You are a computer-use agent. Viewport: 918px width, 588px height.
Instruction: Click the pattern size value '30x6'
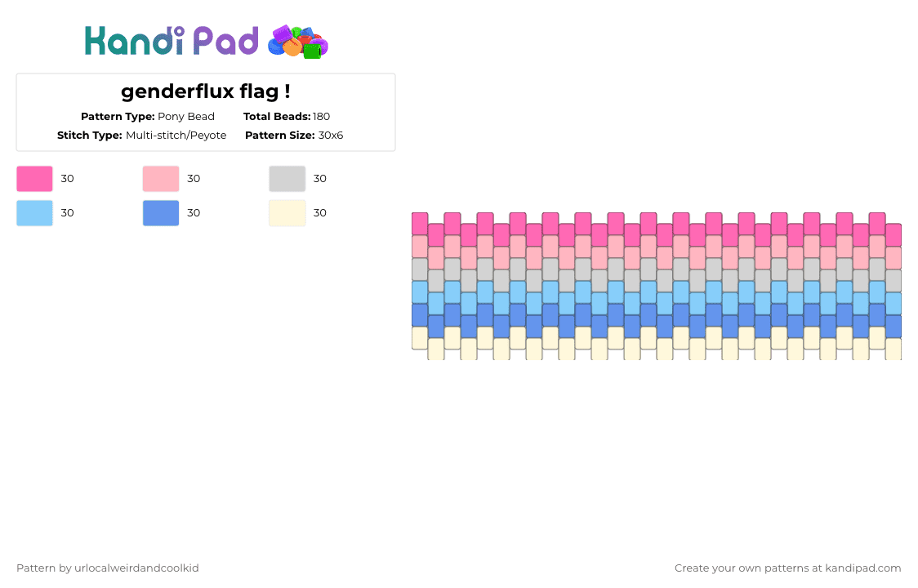(331, 136)
